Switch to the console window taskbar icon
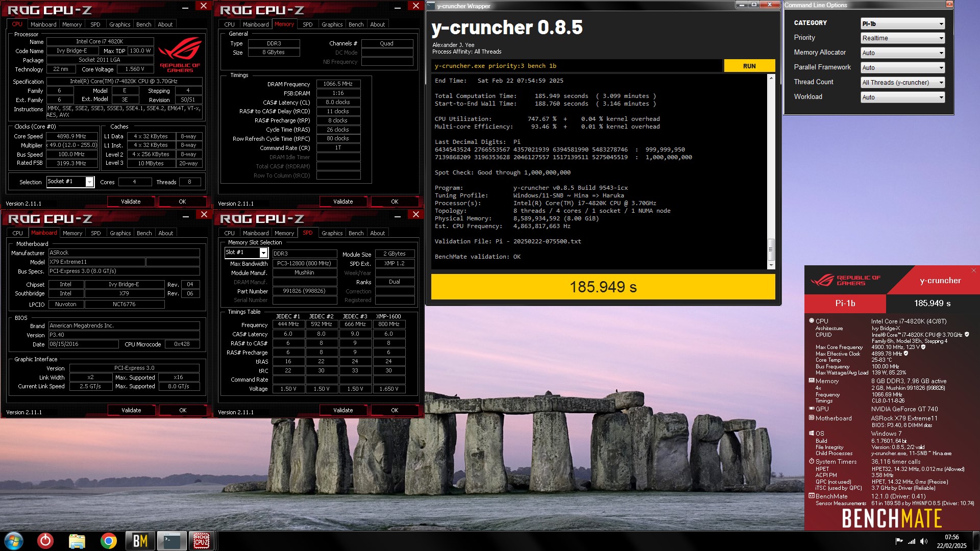The image size is (980, 551). tap(171, 541)
